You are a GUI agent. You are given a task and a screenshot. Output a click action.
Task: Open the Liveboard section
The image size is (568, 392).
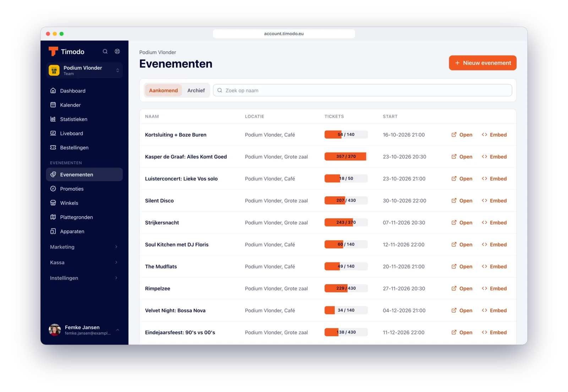coord(84,133)
